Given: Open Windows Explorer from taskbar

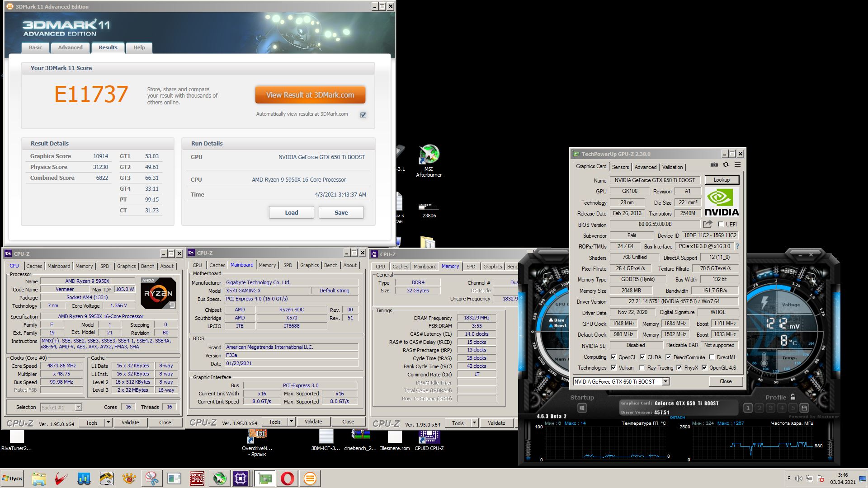Looking at the screenshot, I should (39, 479).
